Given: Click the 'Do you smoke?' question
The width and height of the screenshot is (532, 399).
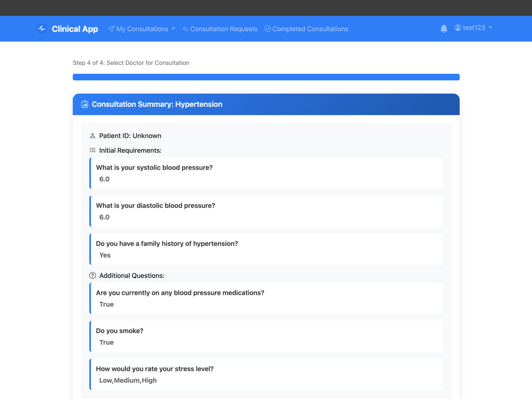Looking at the screenshot, I should (120, 331).
